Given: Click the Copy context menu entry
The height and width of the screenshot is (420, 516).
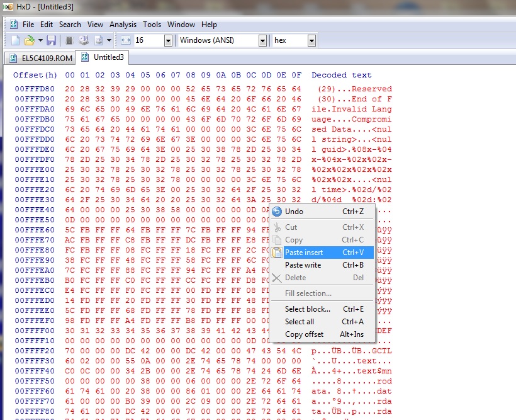Looking at the screenshot, I should coord(322,240).
